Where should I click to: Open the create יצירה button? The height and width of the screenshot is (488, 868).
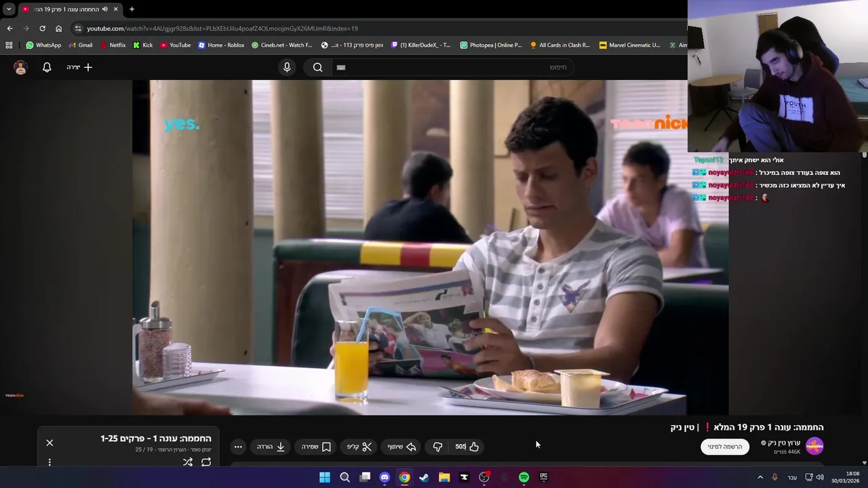point(79,67)
